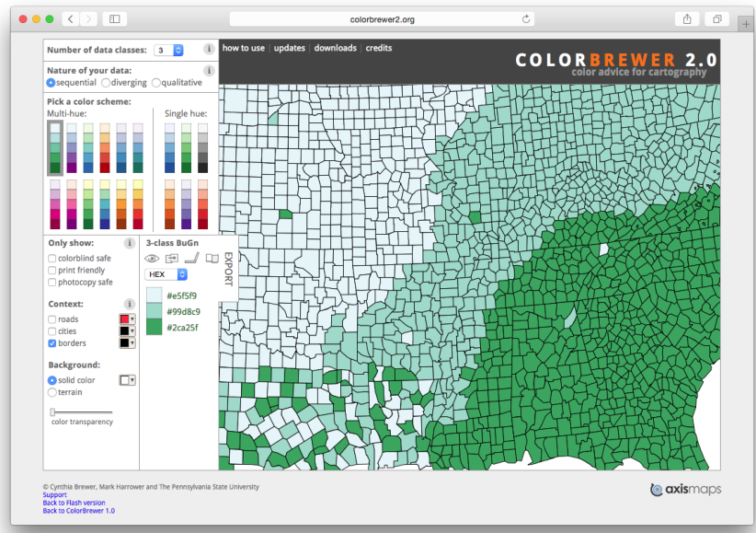This screenshot has width=756, height=533.
Task: Click the Support link in footer
Action: tap(55, 494)
